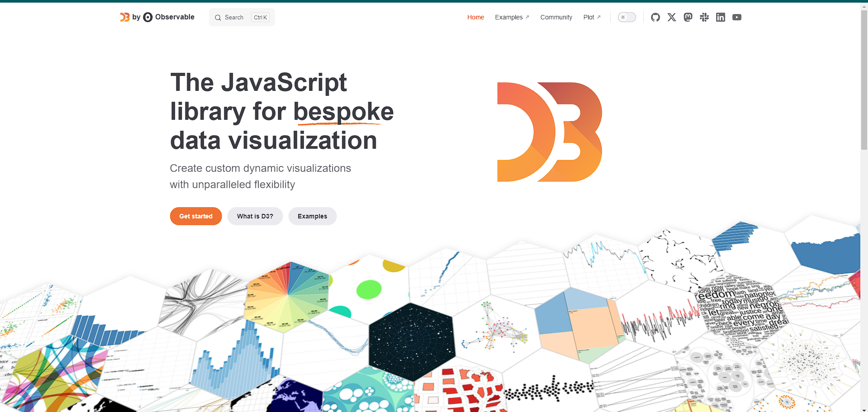Viewport: 868px width, 412px height.
Task: Open the Slack icon link
Action: point(704,17)
